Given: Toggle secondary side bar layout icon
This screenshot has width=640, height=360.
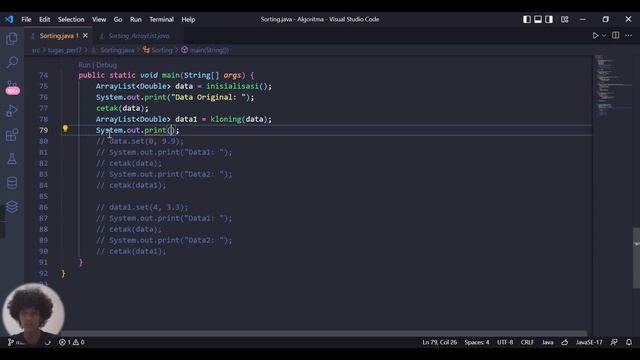Looking at the screenshot, I should pos(549,19).
